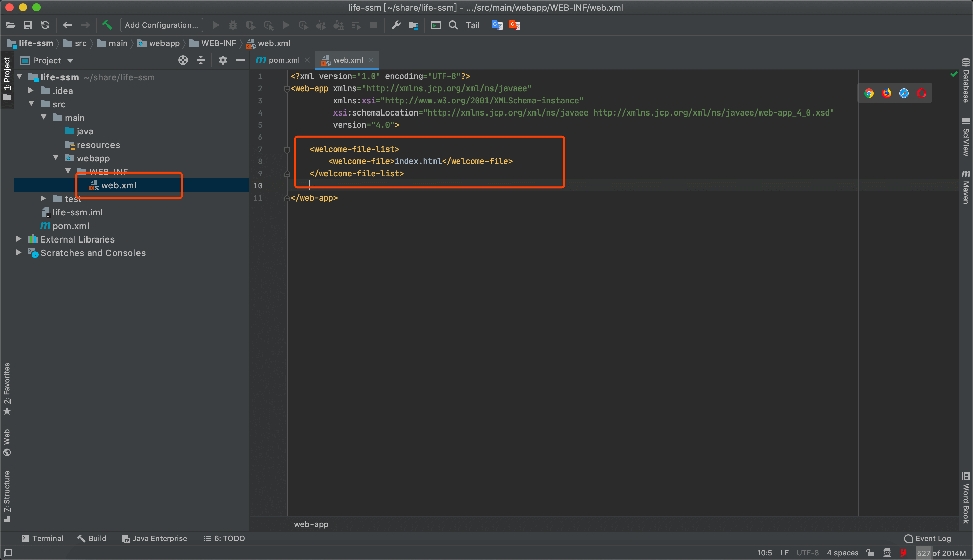Viewport: 973px width, 560px height.
Task: Toggle the read-only lock icon in status bar
Action: tap(870, 553)
